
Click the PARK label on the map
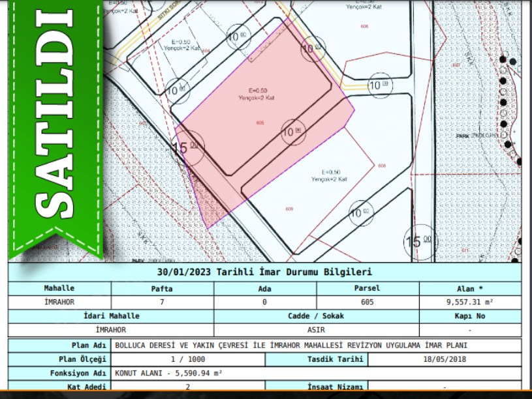(x=464, y=136)
